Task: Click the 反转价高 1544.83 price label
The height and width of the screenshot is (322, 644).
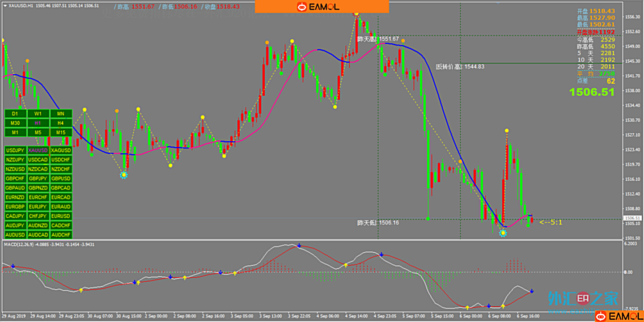Action: (460, 67)
